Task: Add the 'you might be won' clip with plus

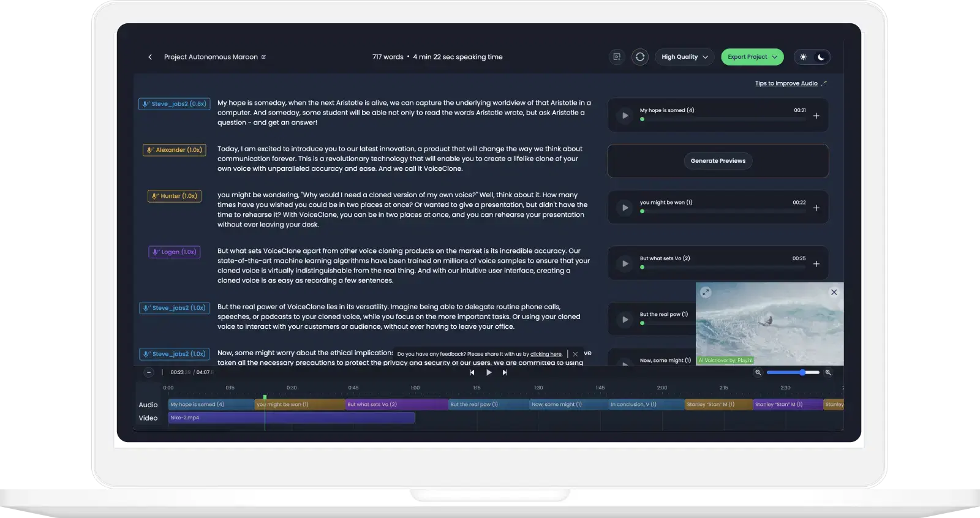Action: click(816, 208)
